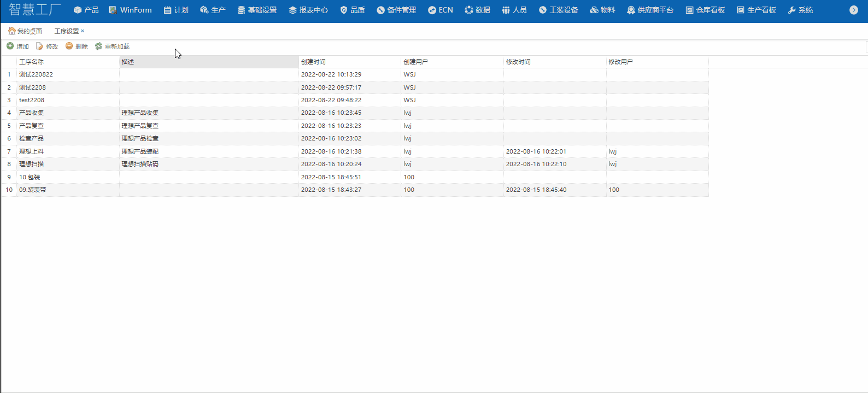Click the Reload (重新加载) icon
The height and width of the screenshot is (393, 868).
click(x=98, y=46)
